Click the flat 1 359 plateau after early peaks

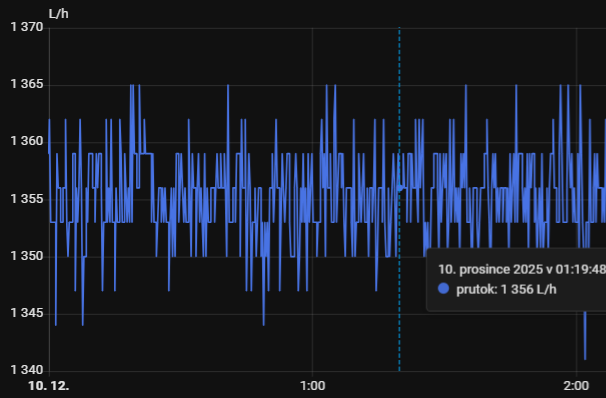(146, 154)
